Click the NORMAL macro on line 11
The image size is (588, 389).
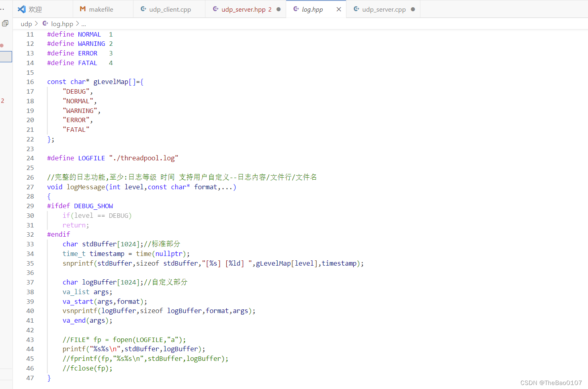89,35
